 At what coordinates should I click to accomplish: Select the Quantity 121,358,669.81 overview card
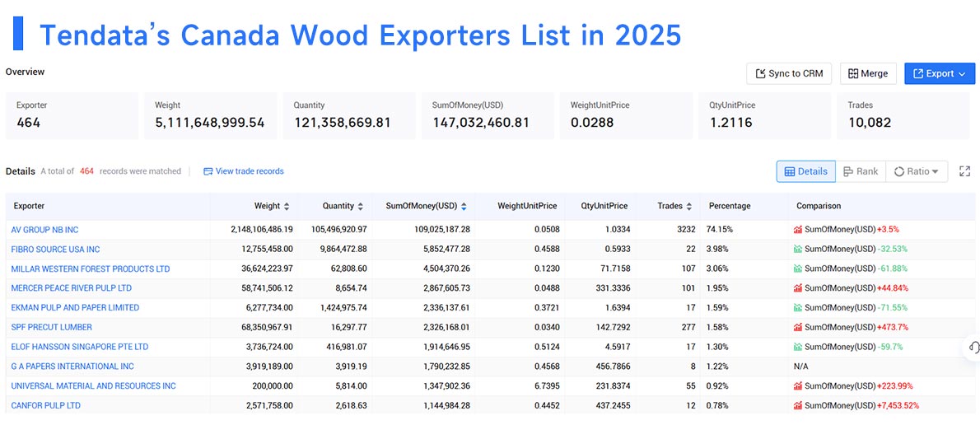coord(349,115)
